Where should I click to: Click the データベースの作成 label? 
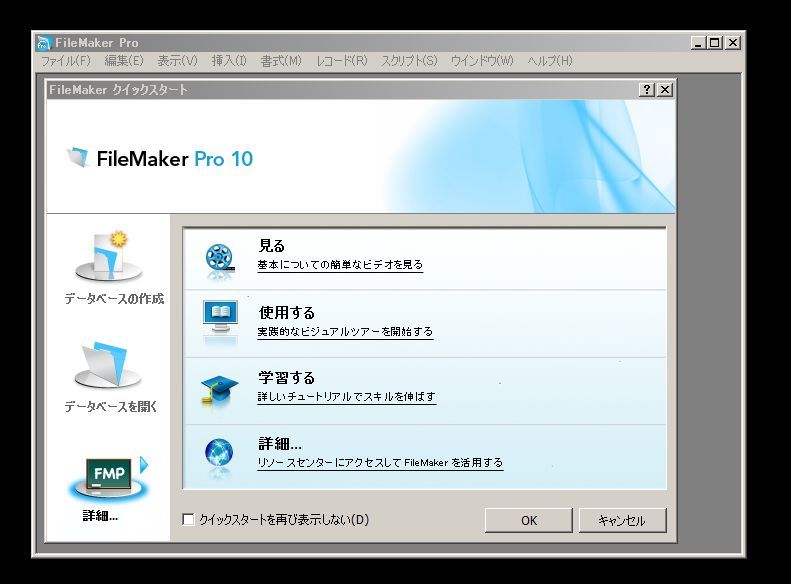click(114, 299)
